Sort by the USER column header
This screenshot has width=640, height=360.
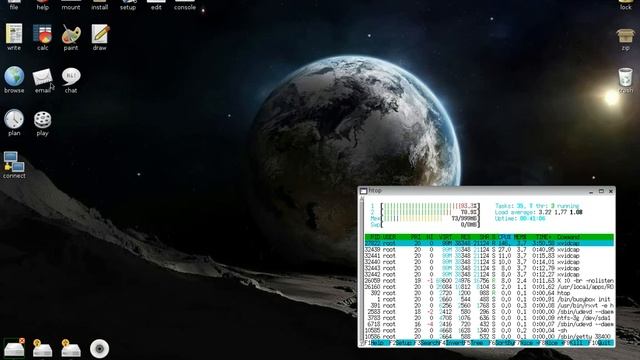tap(389, 237)
